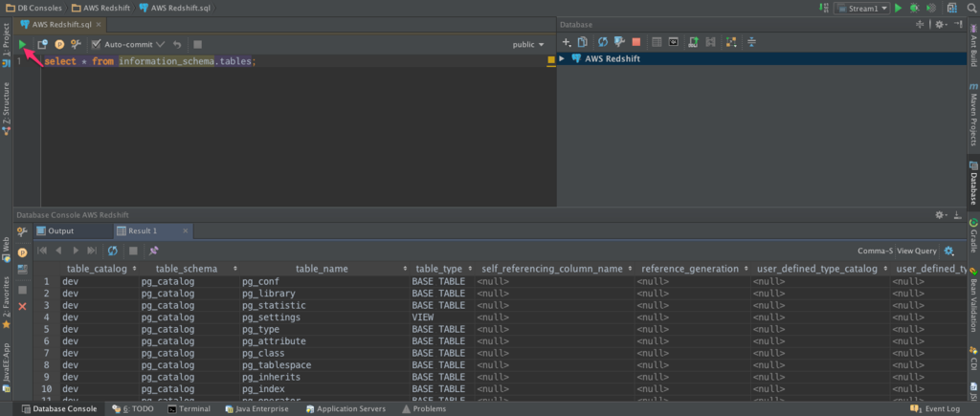This screenshot has height=416, width=980.
Task: Click the grayed compare icon in Database toolbar
Action: point(710,42)
